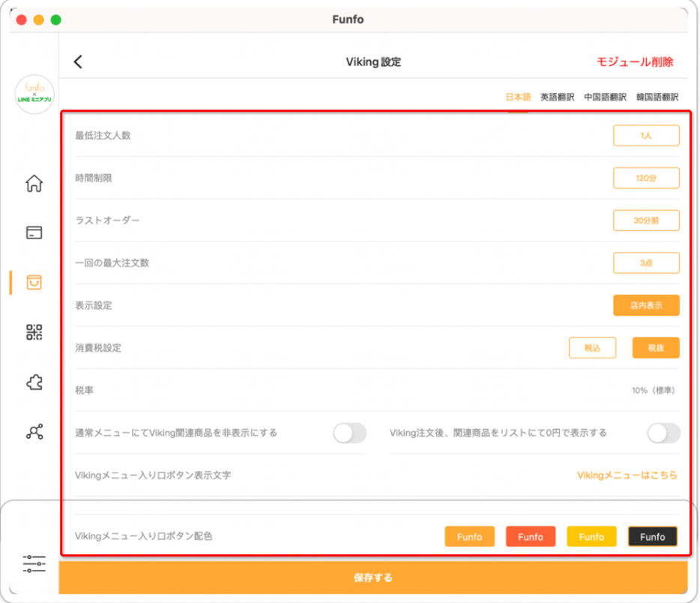Click the funfo LINE mini app logo

34,94
